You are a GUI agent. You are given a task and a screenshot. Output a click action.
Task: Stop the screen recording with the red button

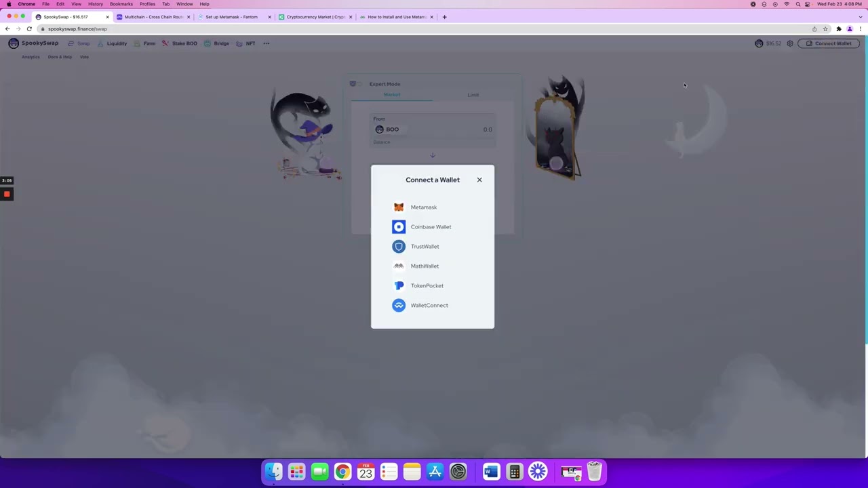point(7,195)
